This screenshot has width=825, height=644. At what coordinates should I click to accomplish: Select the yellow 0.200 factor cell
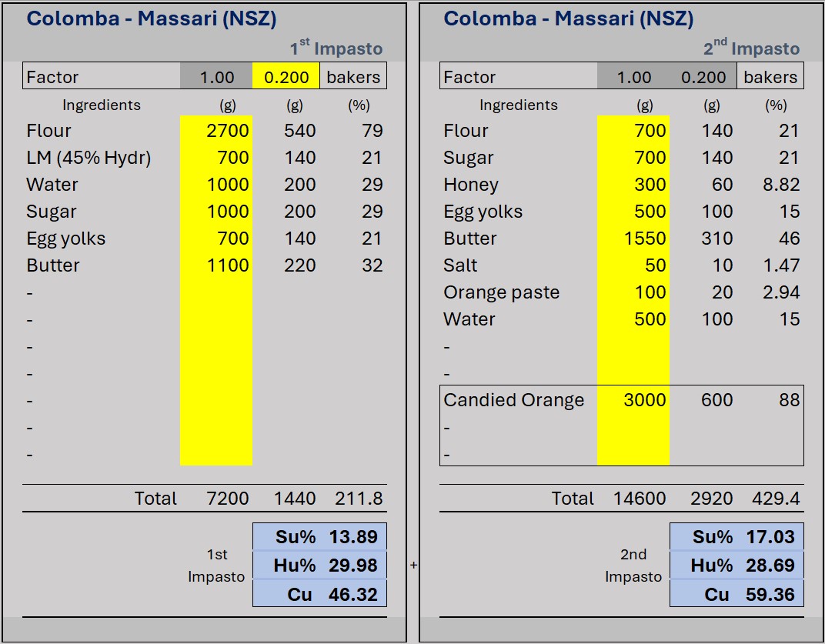(286, 77)
